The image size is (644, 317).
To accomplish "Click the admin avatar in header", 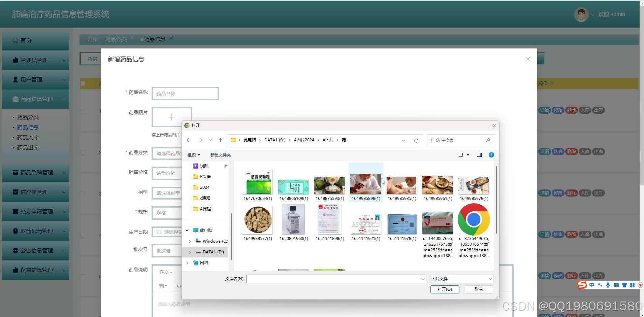I will click(581, 14).
